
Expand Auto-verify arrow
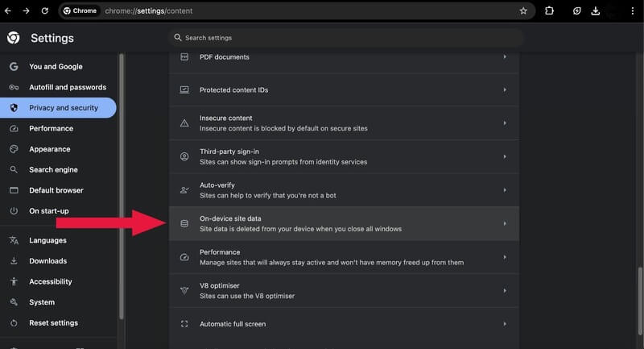tap(505, 190)
